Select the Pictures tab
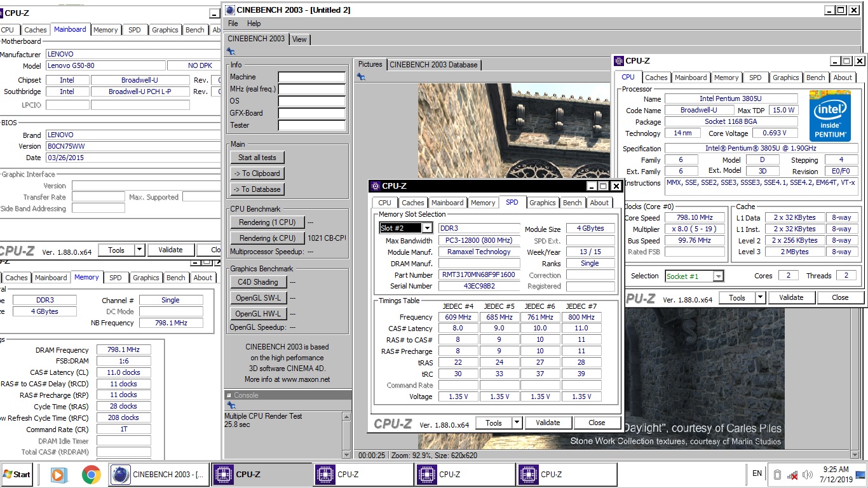868x488 pixels. pyautogui.click(x=370, y=64)
